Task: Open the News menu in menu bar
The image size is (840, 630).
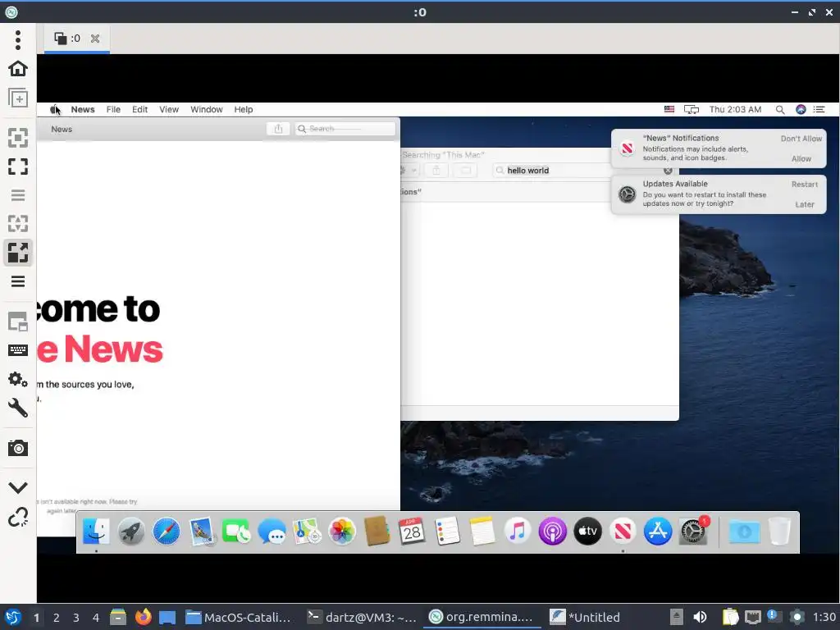Action: [83, 109]
